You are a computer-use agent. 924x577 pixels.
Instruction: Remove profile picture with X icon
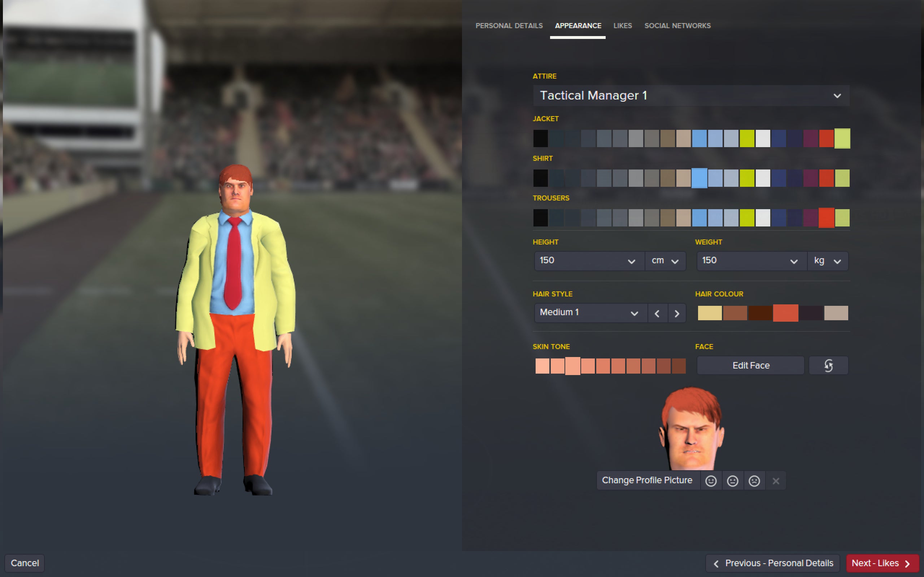coord(775,481)
